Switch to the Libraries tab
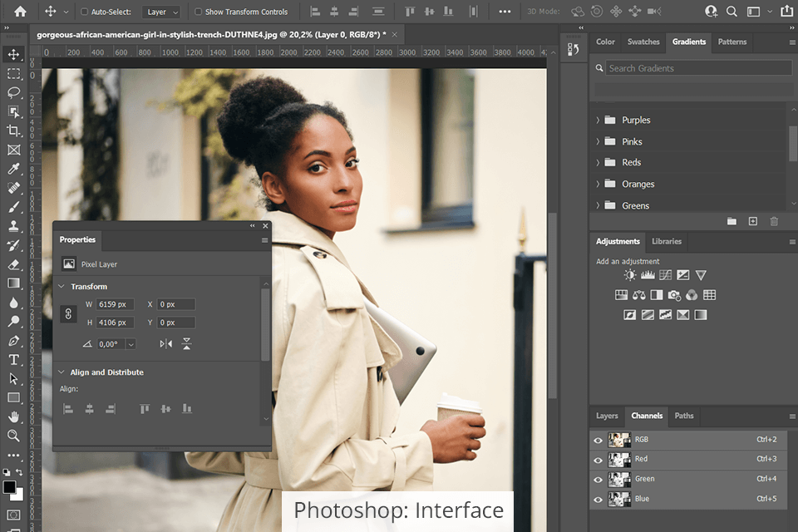Image resolution: width=798 pixels, height=532 pixels. [667, 241]
